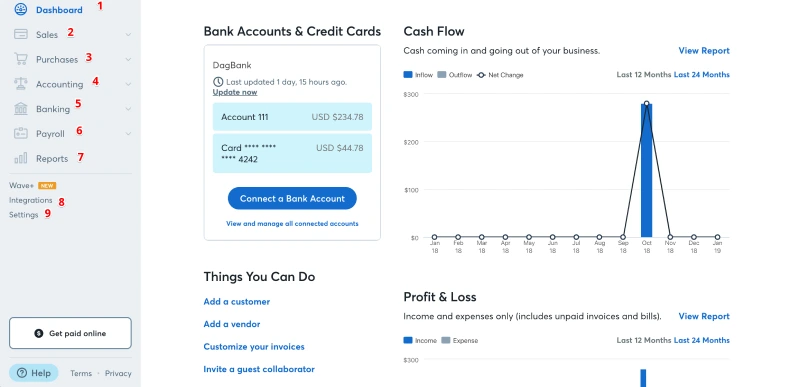Go to Wave+ in the sidebar

21,186
